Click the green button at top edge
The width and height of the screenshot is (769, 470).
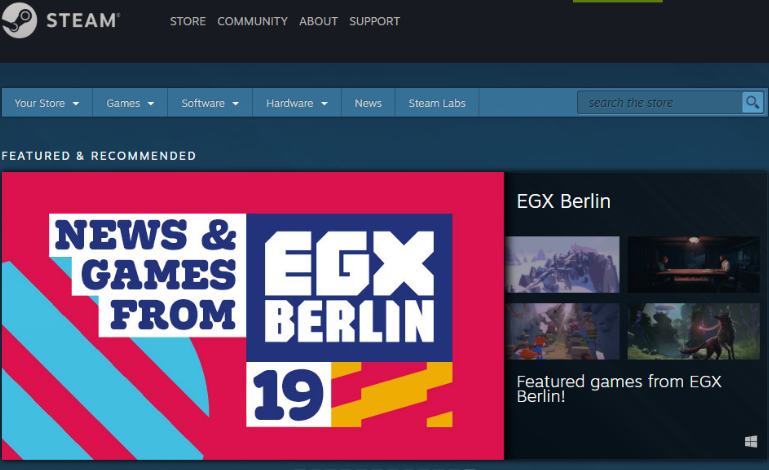tap(617, 1)
